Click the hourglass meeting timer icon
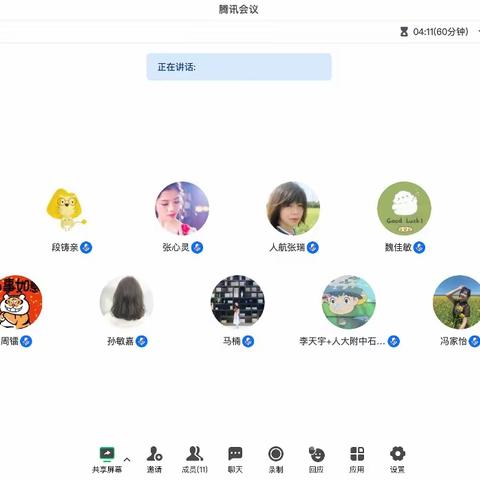This screenshot has width=480, height=480. 404,32
